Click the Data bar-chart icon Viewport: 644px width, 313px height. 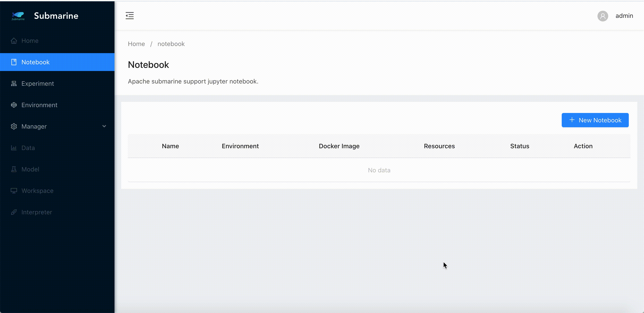14,148
